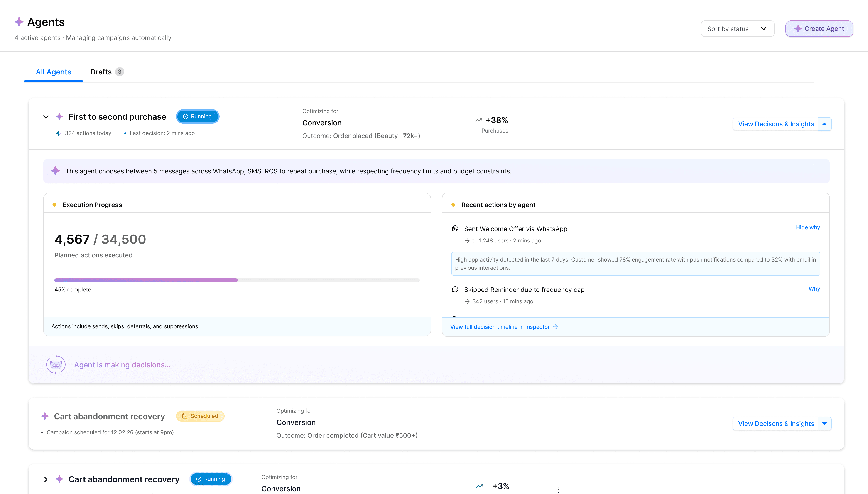Screen dimensions: 868x494
Task: Click the 45% complete execution progress bar
Action: pyautogui.click(x=237, y=280)
